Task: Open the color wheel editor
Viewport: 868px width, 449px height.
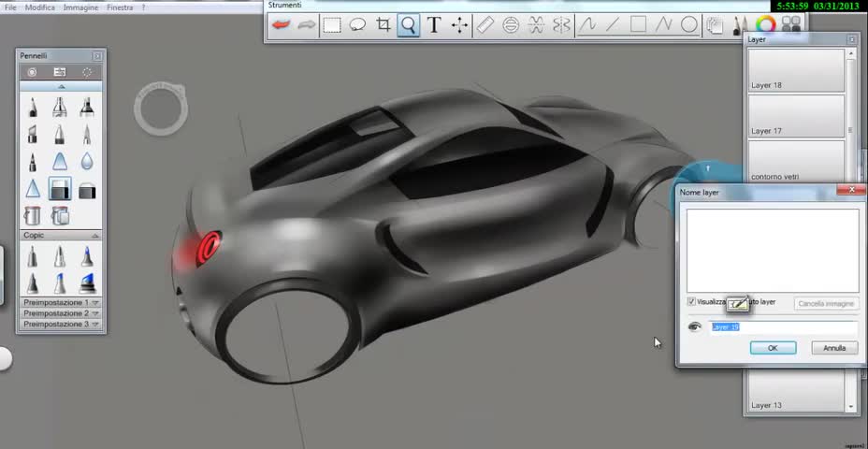Action: tap(765, 25)
